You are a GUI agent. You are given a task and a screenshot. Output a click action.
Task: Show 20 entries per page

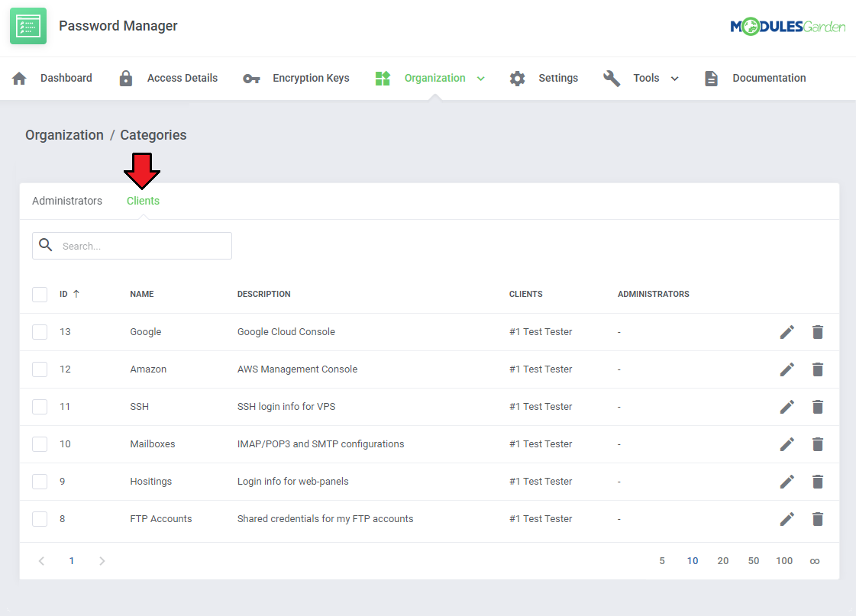point(723,561)
